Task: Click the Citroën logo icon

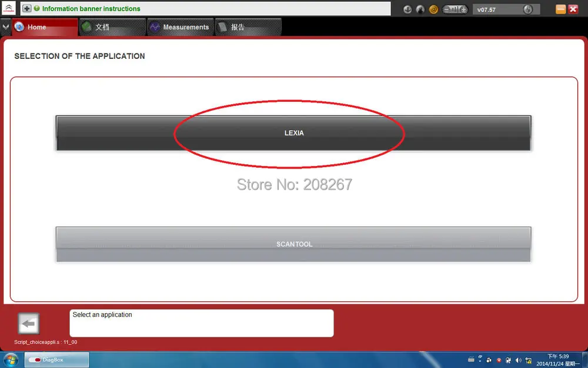Action: 9,8
